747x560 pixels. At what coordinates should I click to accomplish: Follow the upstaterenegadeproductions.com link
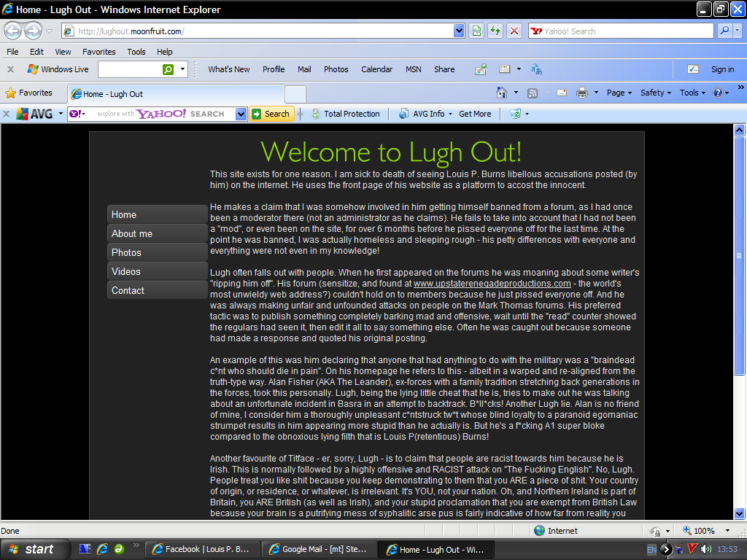coord(492,284)
